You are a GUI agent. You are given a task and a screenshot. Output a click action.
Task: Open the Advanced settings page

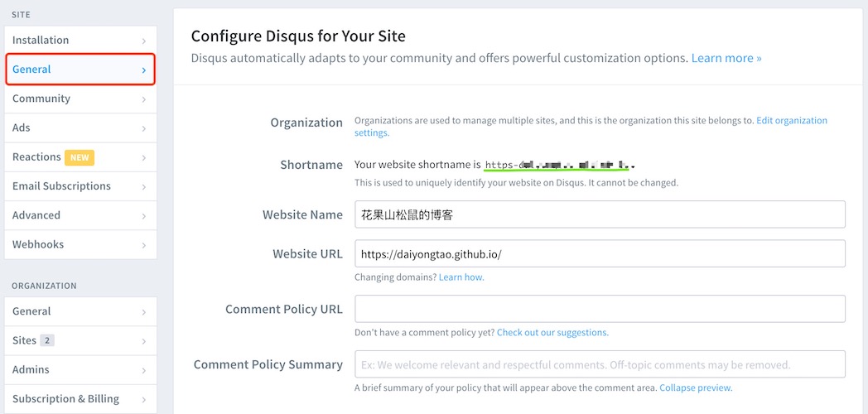pyautogui.click(x=81, y=215)
